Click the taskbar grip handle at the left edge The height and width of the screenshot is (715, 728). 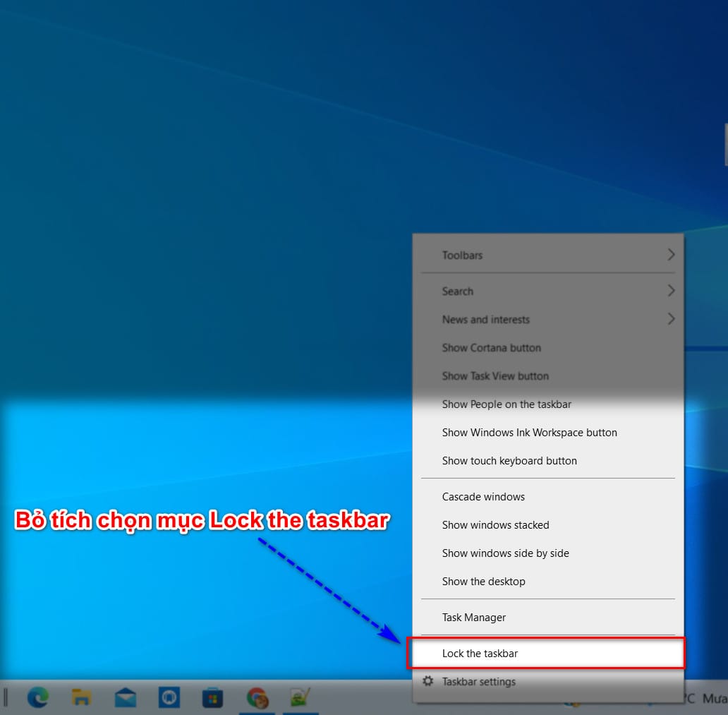point(6,697)
